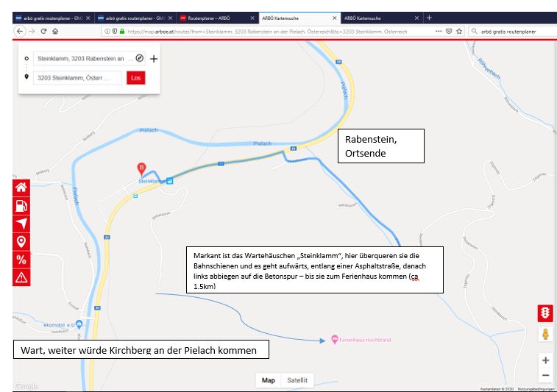This screenshot has width=557, height=392.
Task: Show fuel stations via the gas pump icon
Action: 21,206
